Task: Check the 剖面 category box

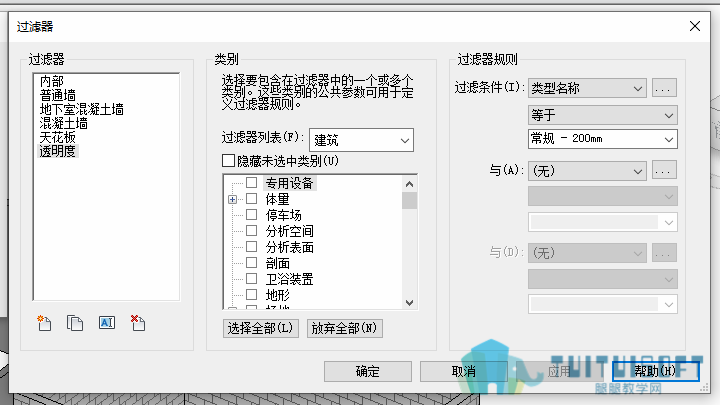Action: point(251,263)
